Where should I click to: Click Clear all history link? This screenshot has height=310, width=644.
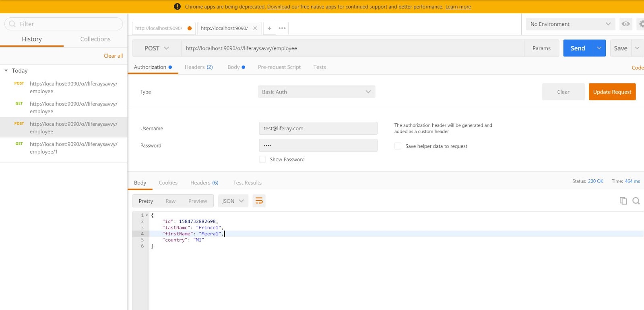(x=113, y=56)
